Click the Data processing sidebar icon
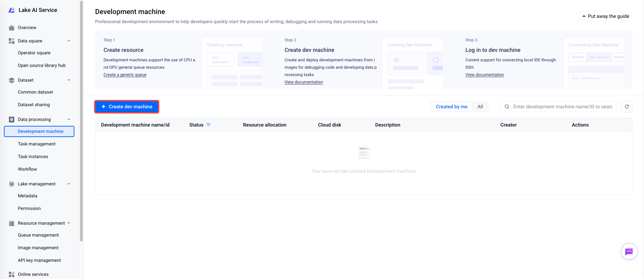The height and width of the screenshot is (279, 644). pos(12,120)
